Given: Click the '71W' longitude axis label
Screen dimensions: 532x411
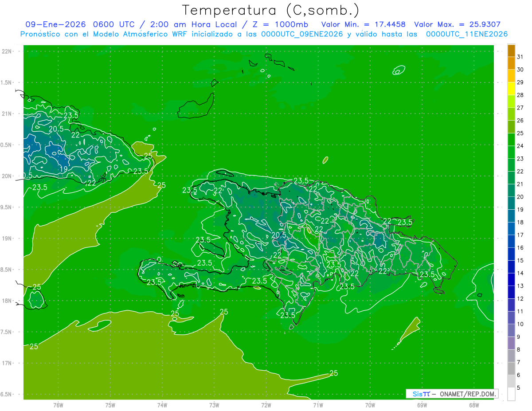Looking at the screenshot, I should (x=318, y=405).
